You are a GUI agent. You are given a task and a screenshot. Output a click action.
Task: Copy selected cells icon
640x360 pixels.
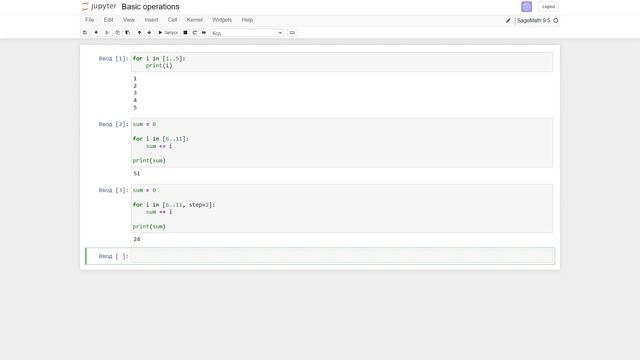tap(118, 33)
